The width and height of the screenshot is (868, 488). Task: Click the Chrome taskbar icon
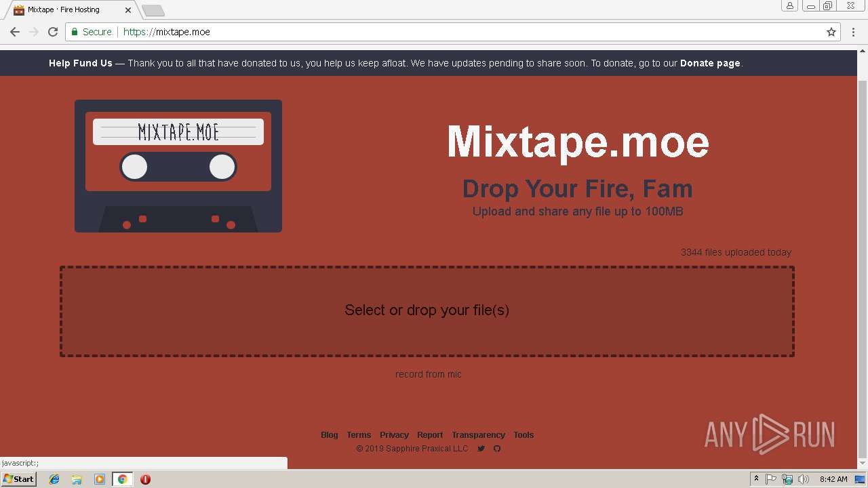click(x=122, y=479)
